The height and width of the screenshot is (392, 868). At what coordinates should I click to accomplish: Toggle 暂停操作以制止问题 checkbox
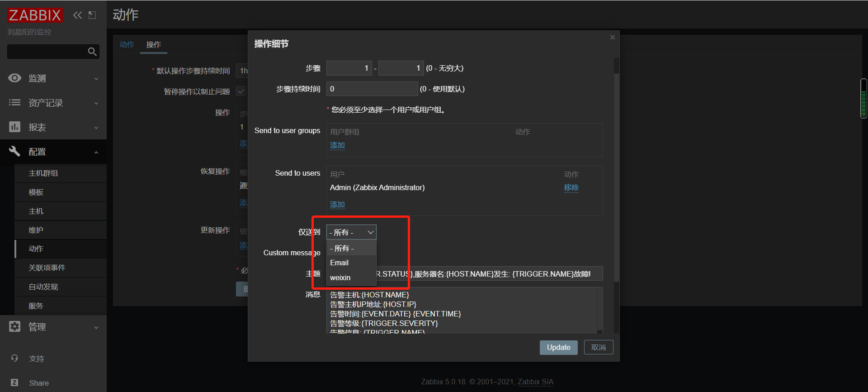(x=241, y=91)
